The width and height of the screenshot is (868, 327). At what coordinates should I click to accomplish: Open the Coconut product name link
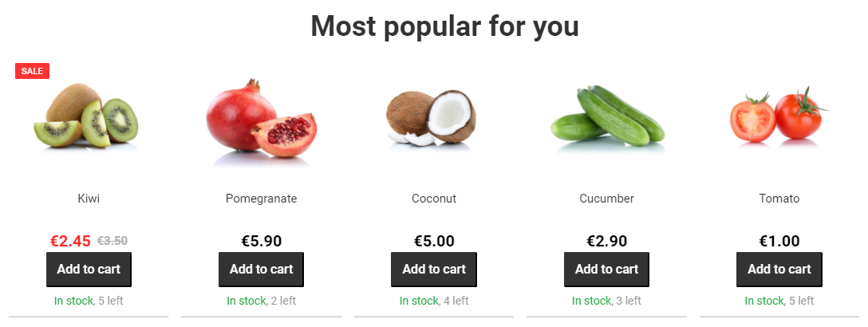(x=434, y=199)
